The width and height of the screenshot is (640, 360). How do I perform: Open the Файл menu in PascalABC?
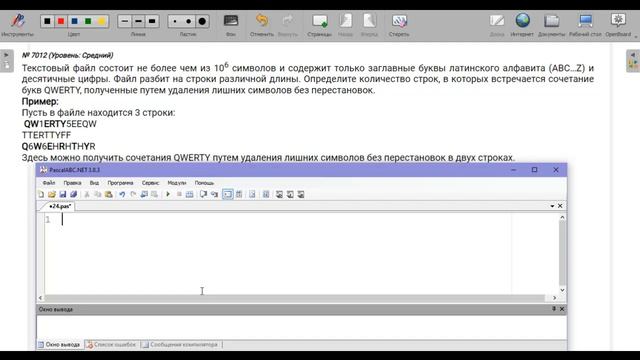49,183
